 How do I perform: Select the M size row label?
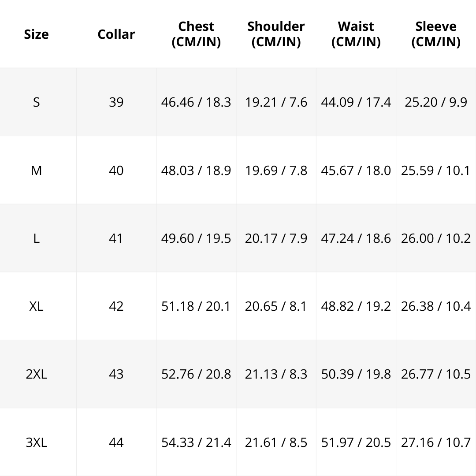(36, 170)
